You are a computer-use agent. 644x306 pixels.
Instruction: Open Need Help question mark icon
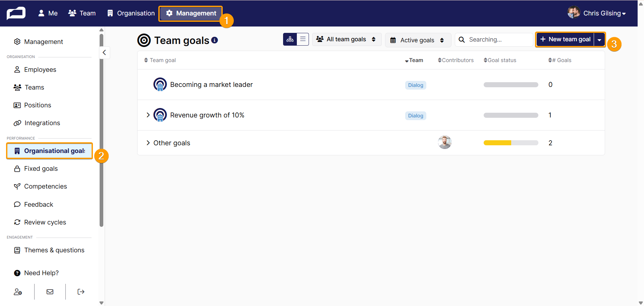point(17,273)
